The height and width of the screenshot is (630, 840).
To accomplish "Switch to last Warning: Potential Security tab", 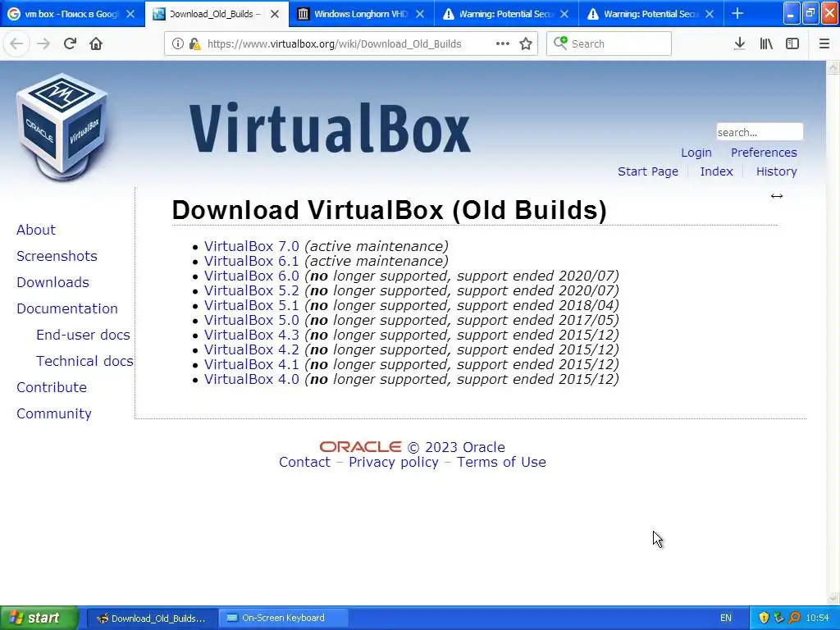I will tap(651, 14).
